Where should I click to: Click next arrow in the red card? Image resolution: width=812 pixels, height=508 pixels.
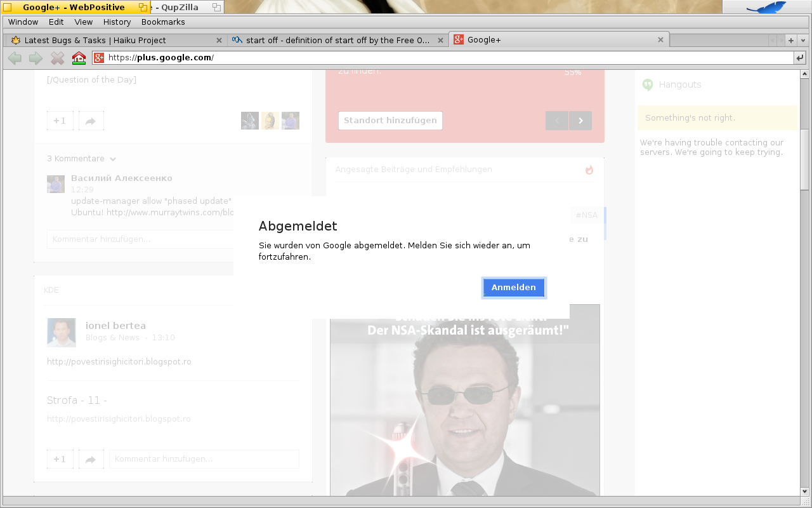pyautogui.click(x=580, y=121)
